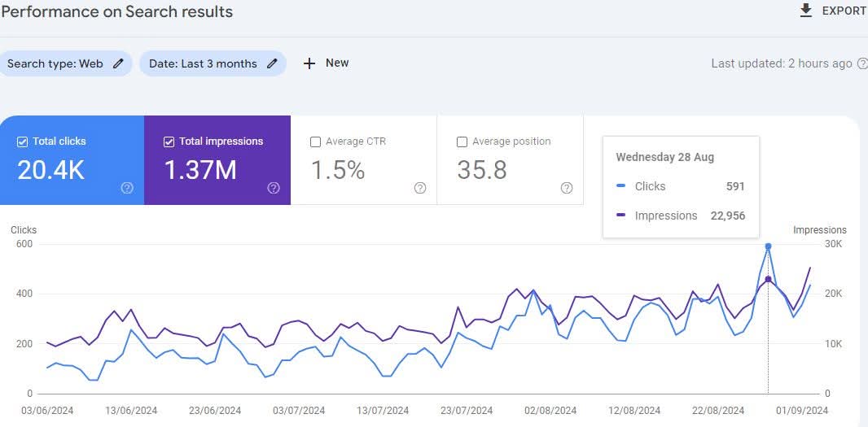Click pencil icon on Search type filter
The image size is (868, 427).
click(119, 63)
